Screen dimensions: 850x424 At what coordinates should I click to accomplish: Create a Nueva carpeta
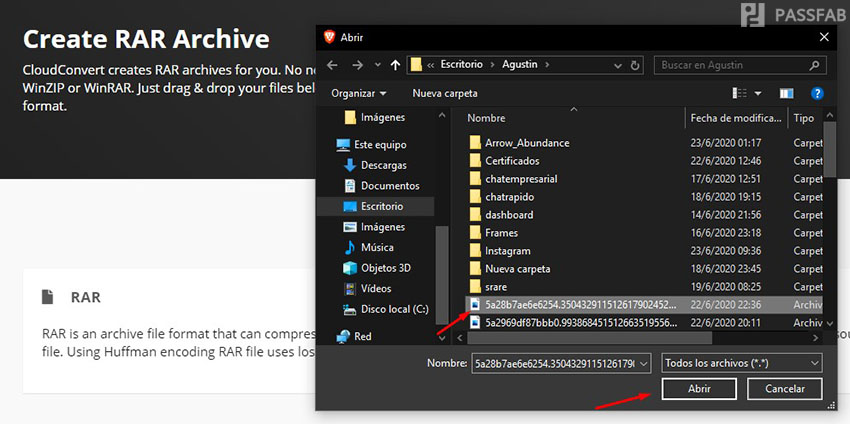(x=445, y=93)
